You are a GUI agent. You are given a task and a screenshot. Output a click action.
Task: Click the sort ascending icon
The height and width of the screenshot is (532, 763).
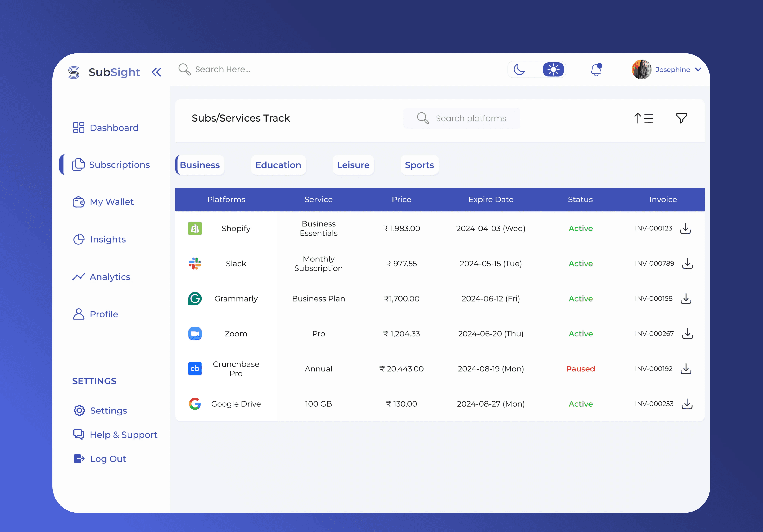643,118
